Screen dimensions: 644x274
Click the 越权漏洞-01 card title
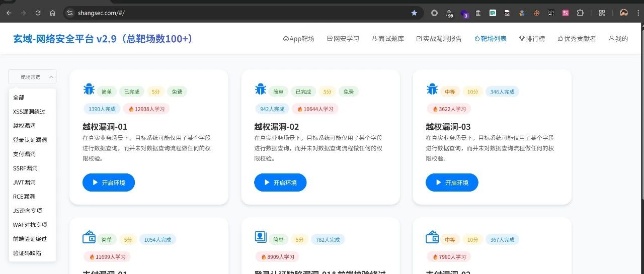coord(105,127)
